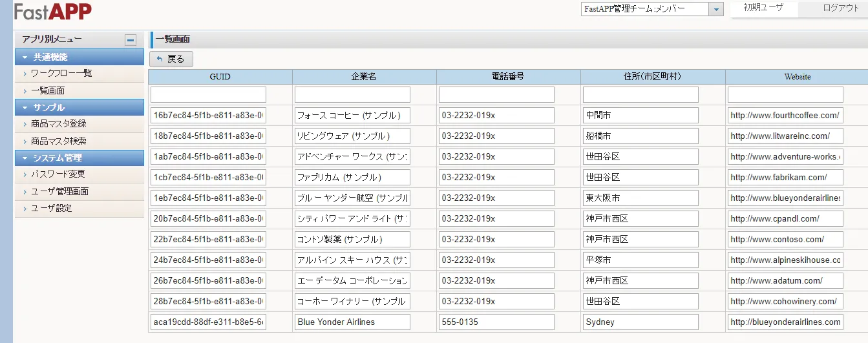Collapse the サンプル section
Image resolution: width=868 pixels, height=343 pixels.
[x=79, y=107]
